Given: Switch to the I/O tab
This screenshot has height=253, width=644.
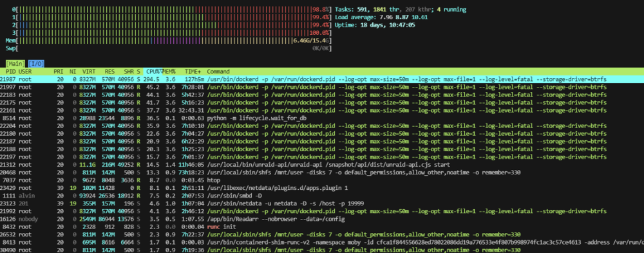Looking at the screenshot, I should coord(37,64).
